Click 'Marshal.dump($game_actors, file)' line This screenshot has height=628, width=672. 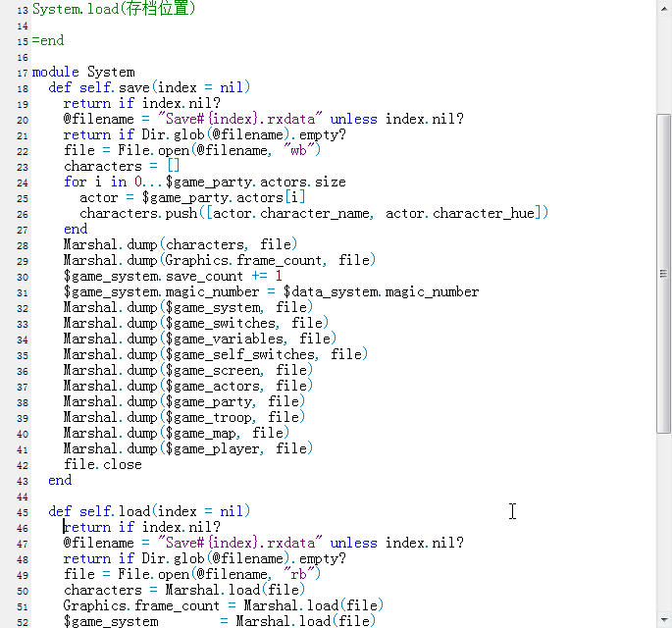[x=188, y=387]
